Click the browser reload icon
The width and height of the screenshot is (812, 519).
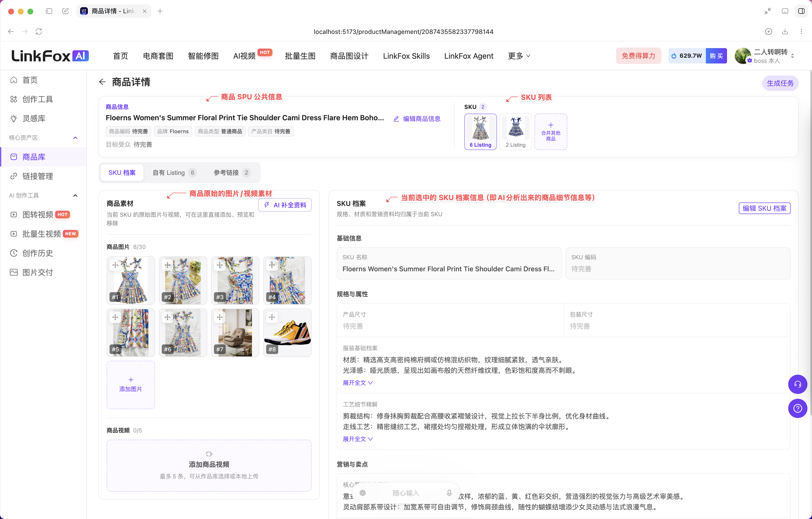coord(39,32)
